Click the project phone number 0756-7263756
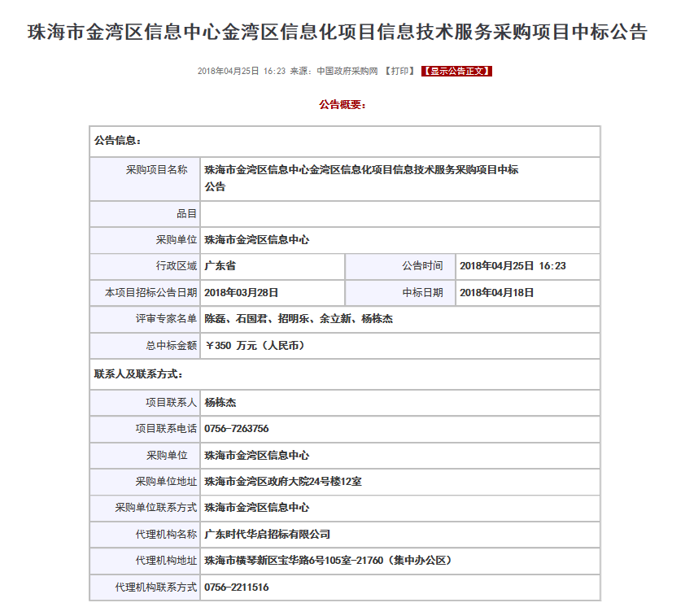Viewport: 685px width, 616px height. pos(237,429)
